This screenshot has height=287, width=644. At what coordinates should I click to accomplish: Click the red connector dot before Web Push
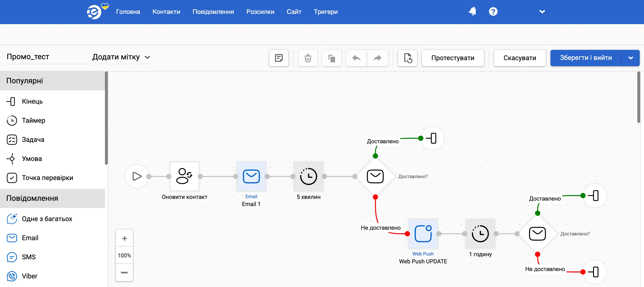pyautogui.click(x=407, y=234)
